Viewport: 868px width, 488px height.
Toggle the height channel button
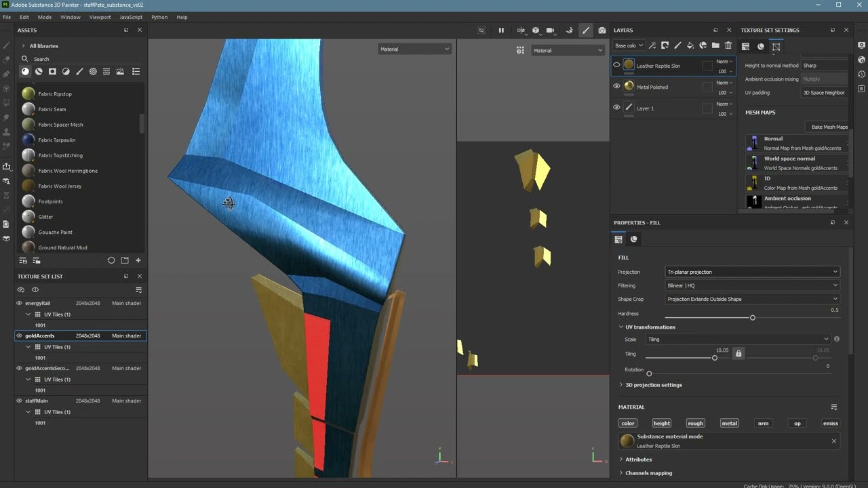tap(662, 423)
